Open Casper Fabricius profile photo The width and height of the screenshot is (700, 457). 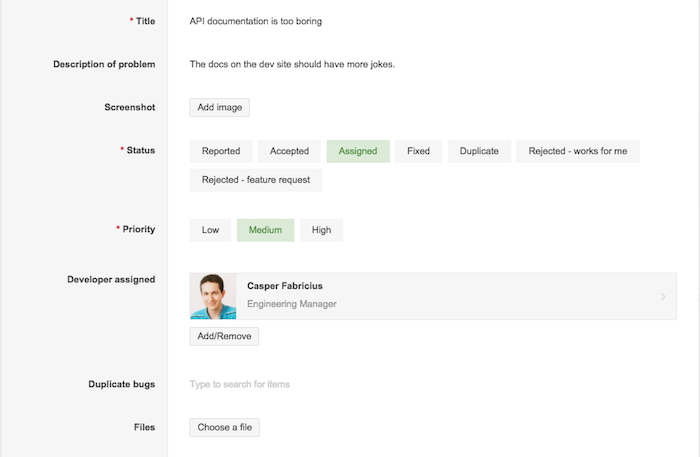tap(213, 296)
